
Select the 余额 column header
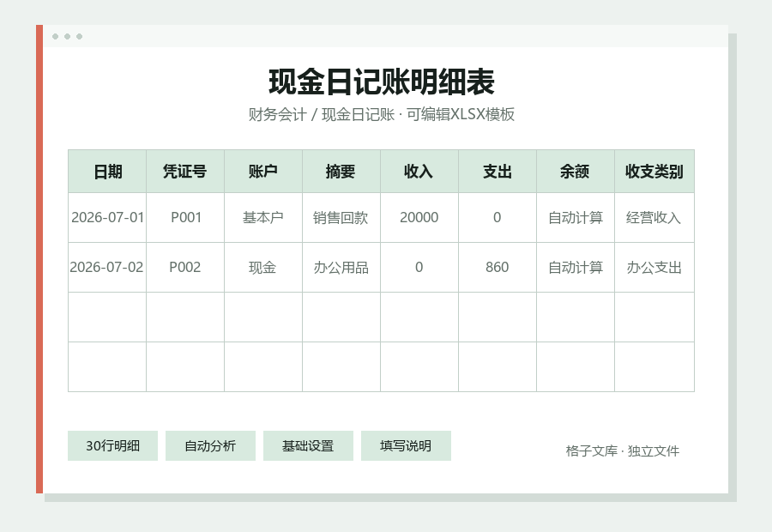[x=576, y=172]
